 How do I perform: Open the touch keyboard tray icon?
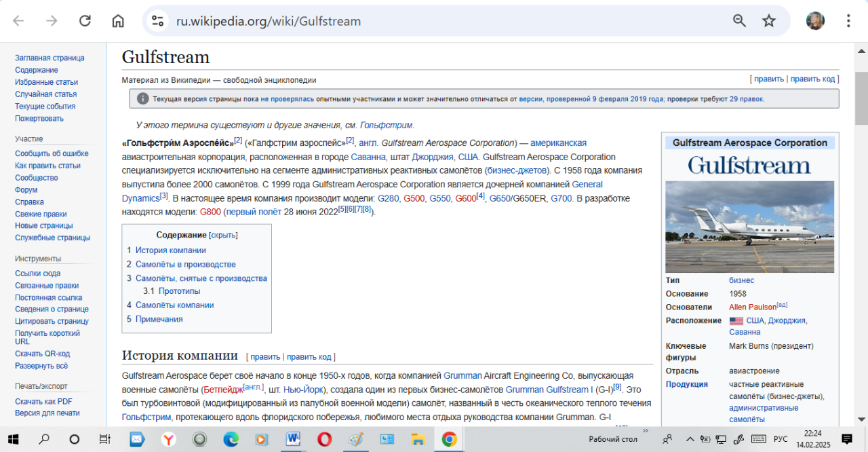click(759, 439)
